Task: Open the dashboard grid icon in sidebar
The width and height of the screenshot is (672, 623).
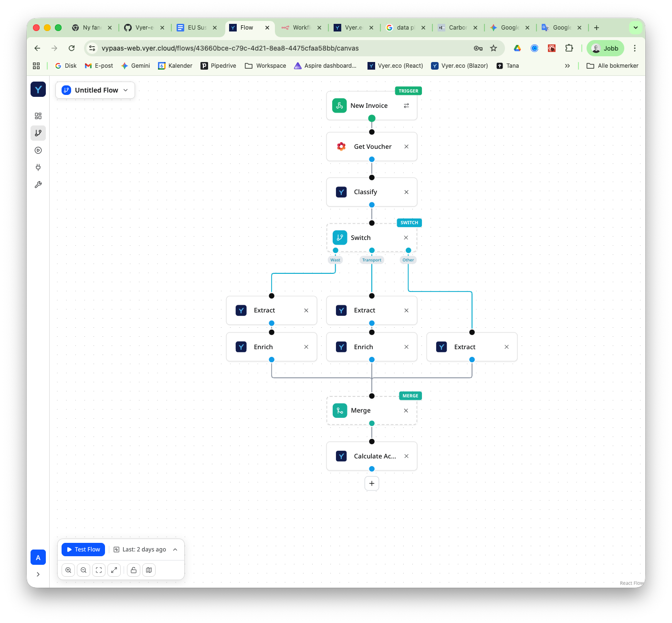Action: click(x=38, y=116)
